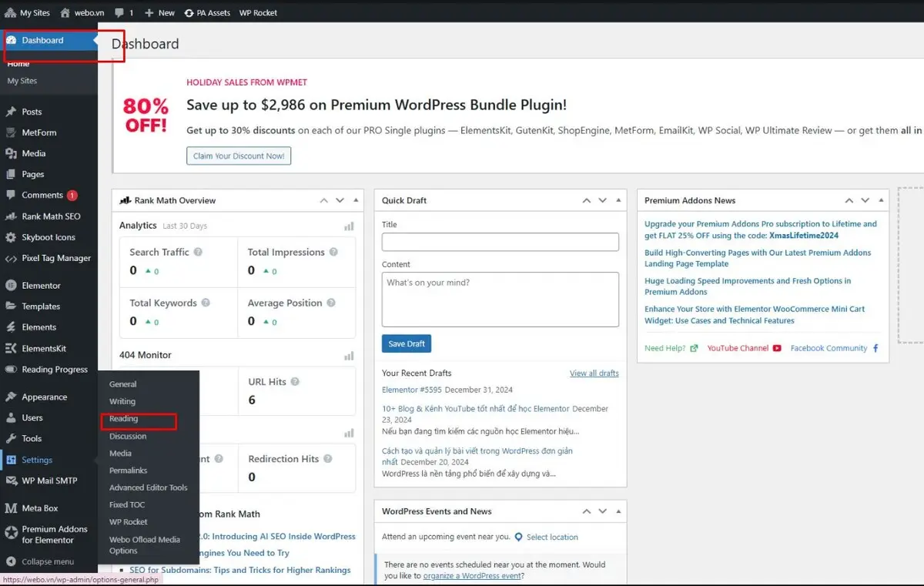This screenshot has width=924, height=586.
Task: Open General settings submenu item
Action: 123,384
